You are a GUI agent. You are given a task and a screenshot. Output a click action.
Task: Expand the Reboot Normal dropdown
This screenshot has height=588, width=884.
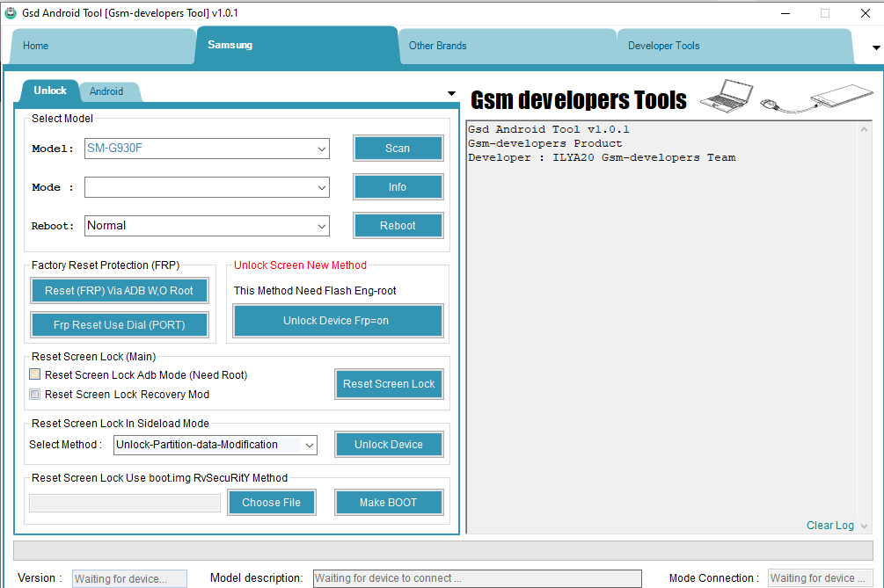321,226
